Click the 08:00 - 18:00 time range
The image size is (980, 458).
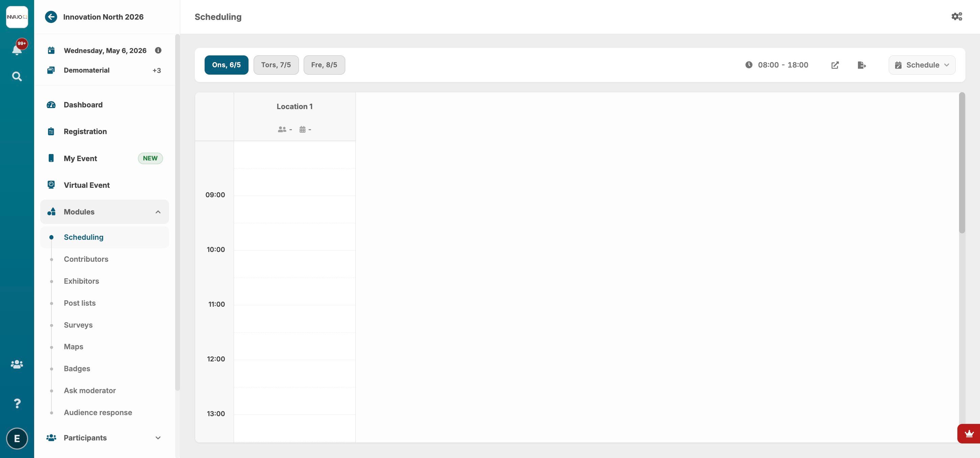coord(783,65)
